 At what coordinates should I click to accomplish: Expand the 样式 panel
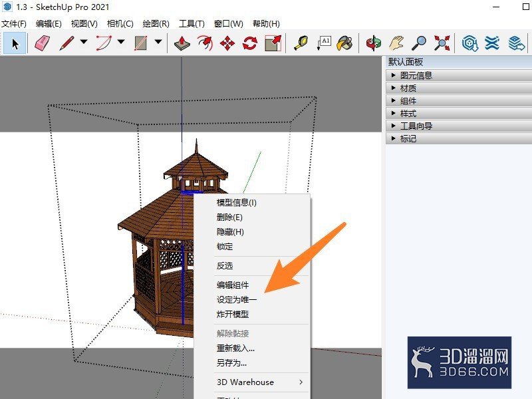pyautogui.click(x=459, y=113)
